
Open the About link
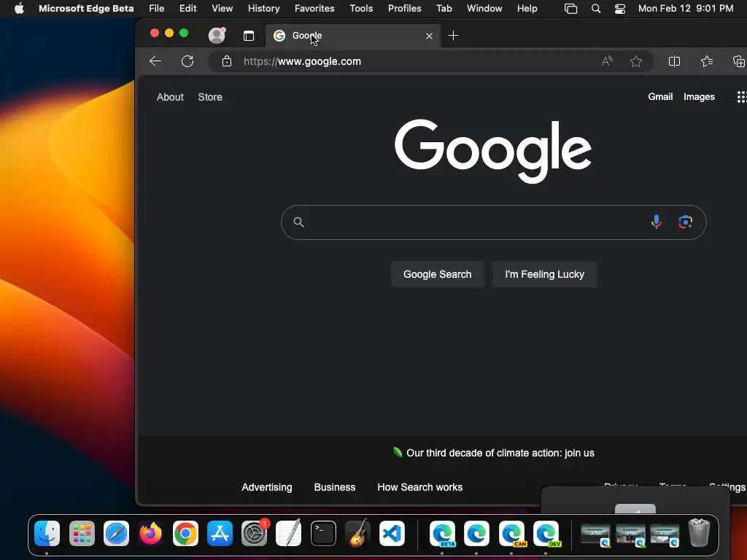pos(170,97)
